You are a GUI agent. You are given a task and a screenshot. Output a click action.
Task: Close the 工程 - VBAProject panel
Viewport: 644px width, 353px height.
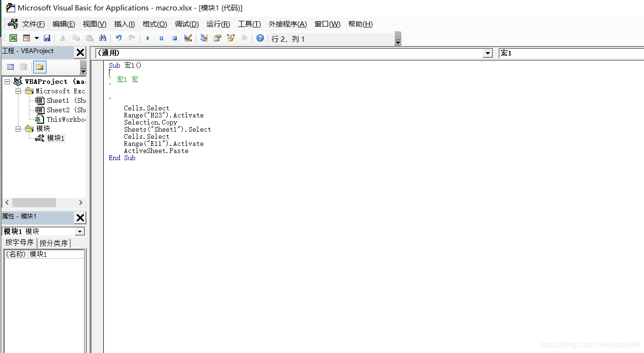pos(81,53)
